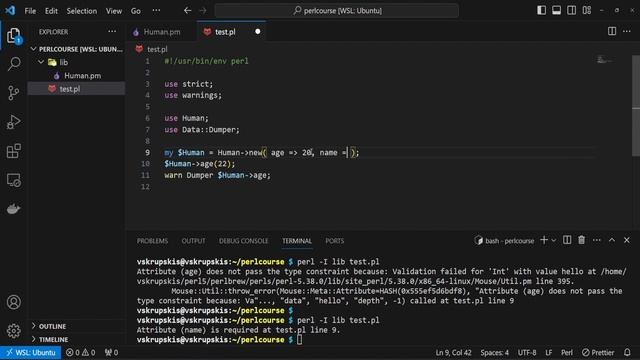
Task: Open Customize Layout menu
Action: 587,10
